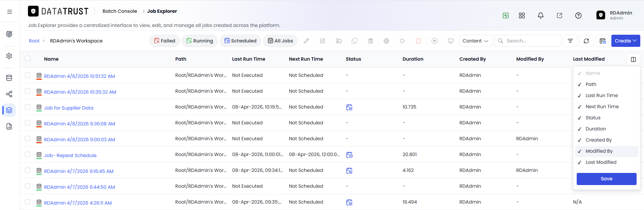644x210 pixels.
Task: Click the target icon in left sidebar
Action: (x=9, y=34)
